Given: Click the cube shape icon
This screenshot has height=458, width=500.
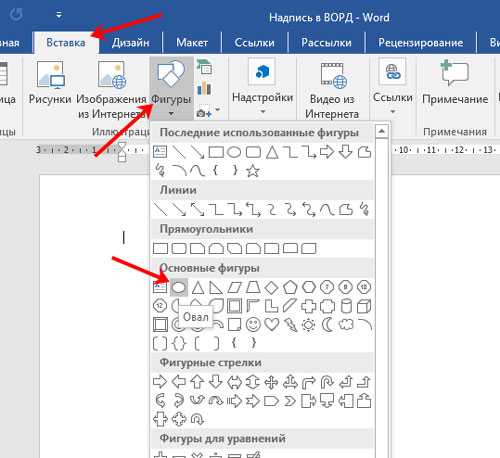Looking at the screenshot, I should 364,306.
